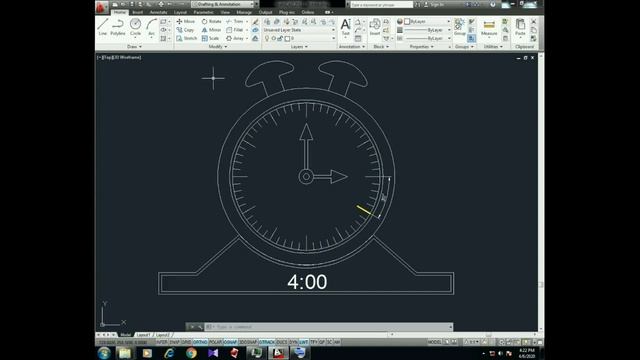Click the Sign In icon
The width and height of the screenshot is (640, 360).
point(434,4)
